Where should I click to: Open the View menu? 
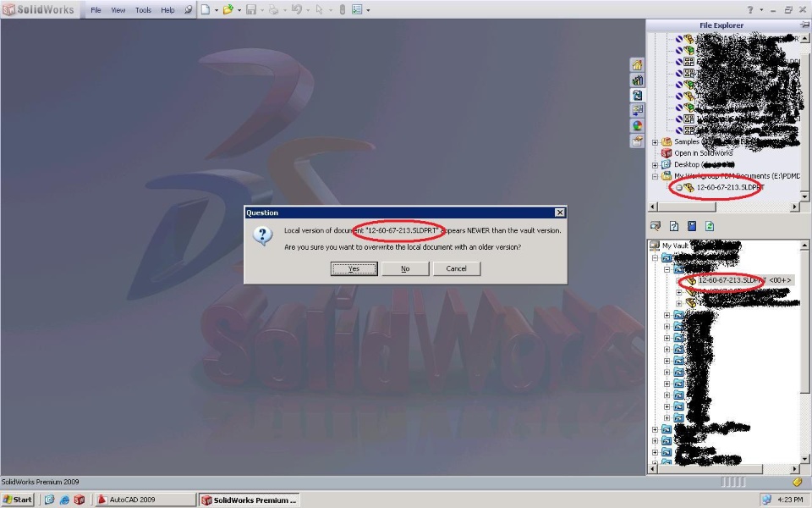tap(118, 10)
